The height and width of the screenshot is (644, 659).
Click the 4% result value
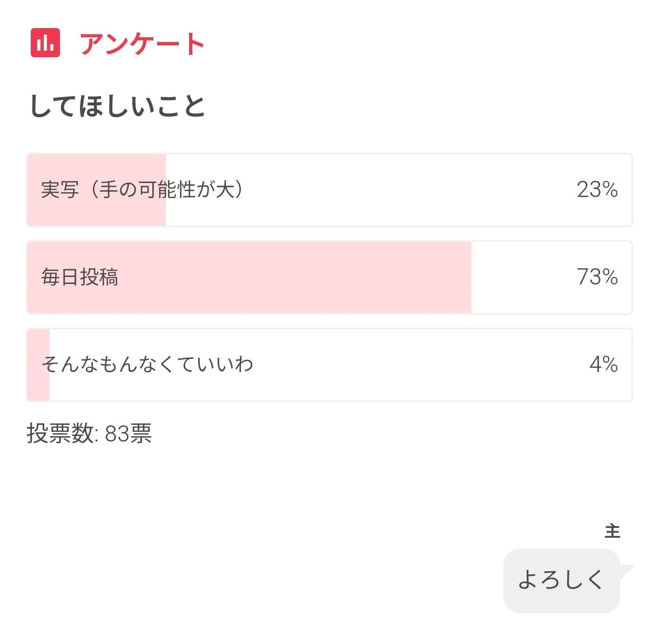tap(603, 364)
